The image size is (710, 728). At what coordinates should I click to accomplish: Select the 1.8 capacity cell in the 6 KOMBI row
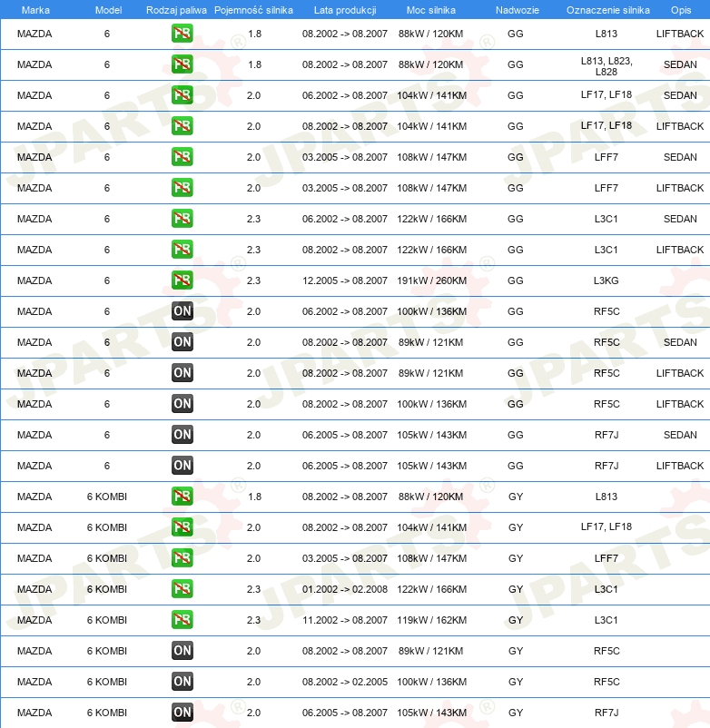(254, 497)
